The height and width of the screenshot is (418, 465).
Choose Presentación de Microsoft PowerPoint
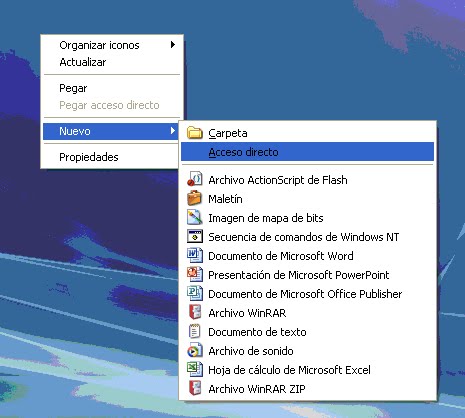click(307, 275)
